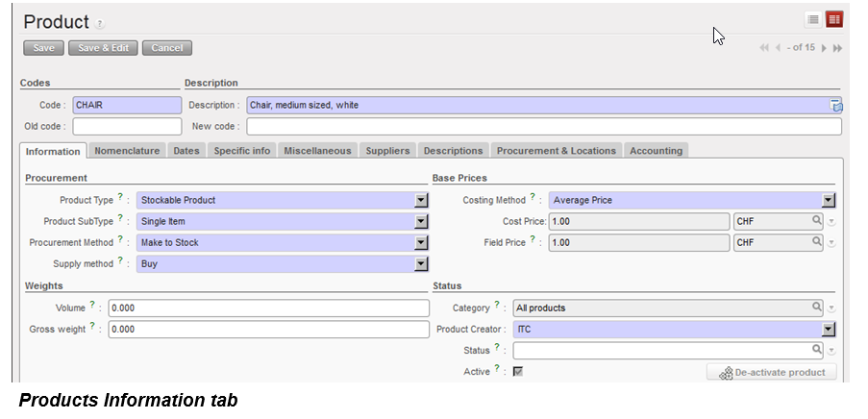Go to next record arrow
The image size is (868, 419).
click(x=824, y=48)
